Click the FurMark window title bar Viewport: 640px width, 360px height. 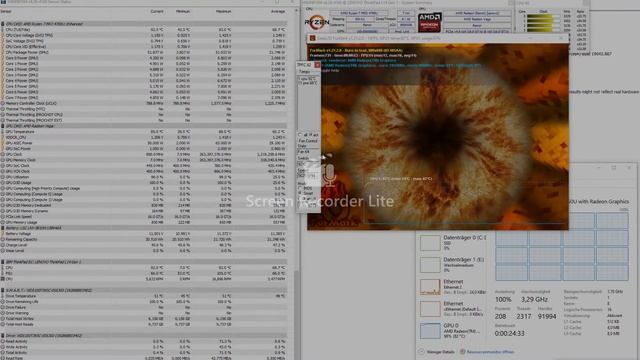[x=438, y=38]
